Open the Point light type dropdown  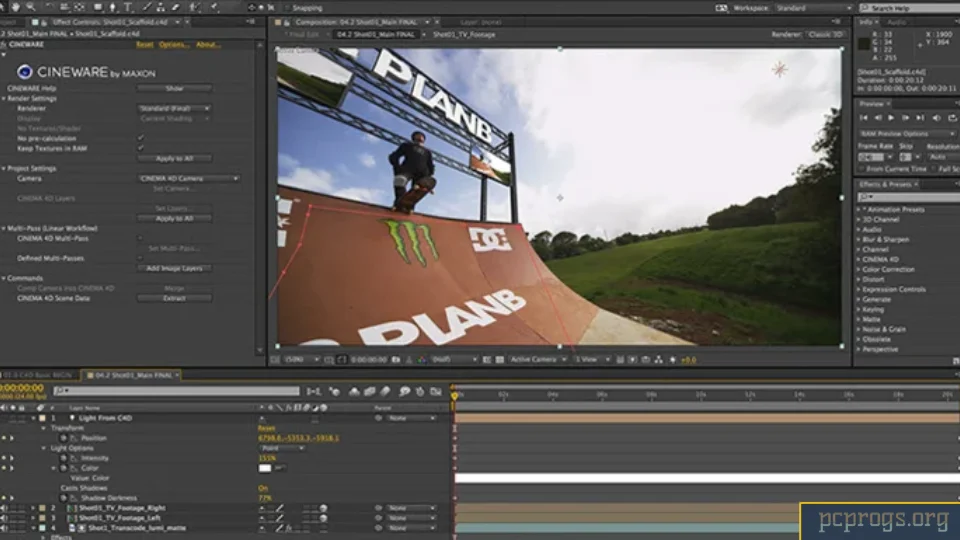[282, 448]
